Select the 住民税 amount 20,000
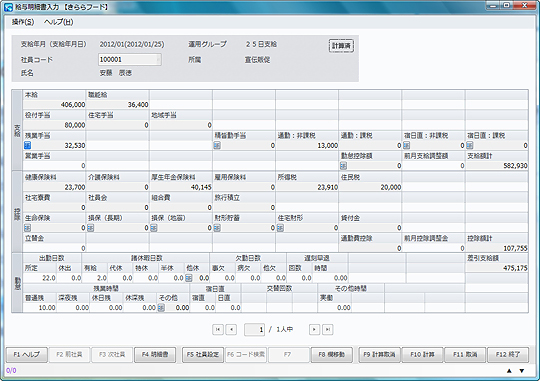The image size is (540, 381). point(370,187)
